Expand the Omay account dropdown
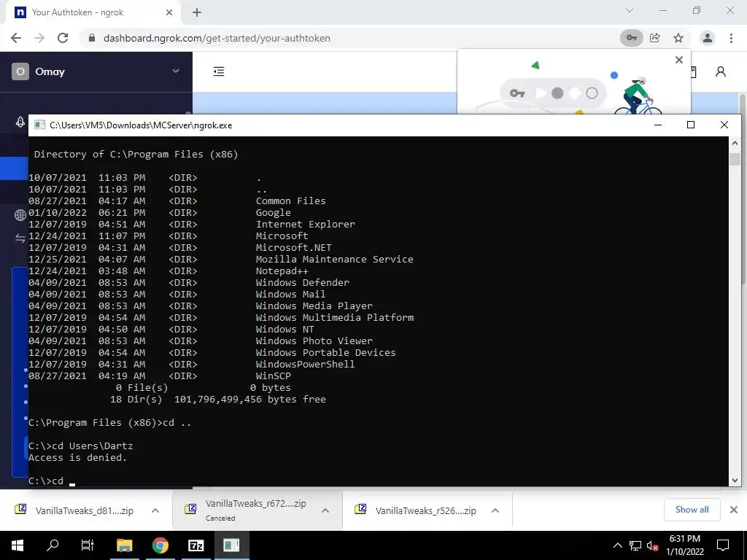This screenshot has height=560, width=747. [x=175, y=71]
